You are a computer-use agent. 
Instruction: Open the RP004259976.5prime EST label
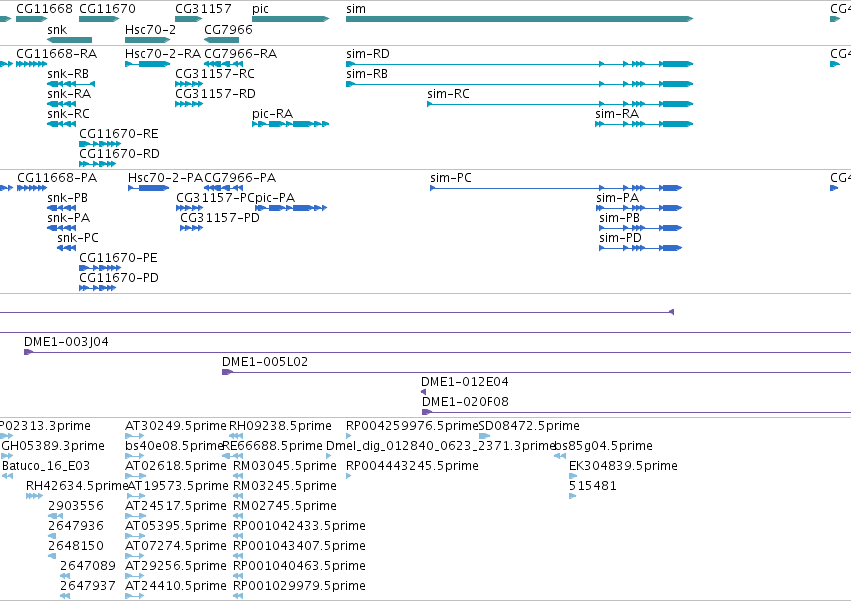click(412, 426)
